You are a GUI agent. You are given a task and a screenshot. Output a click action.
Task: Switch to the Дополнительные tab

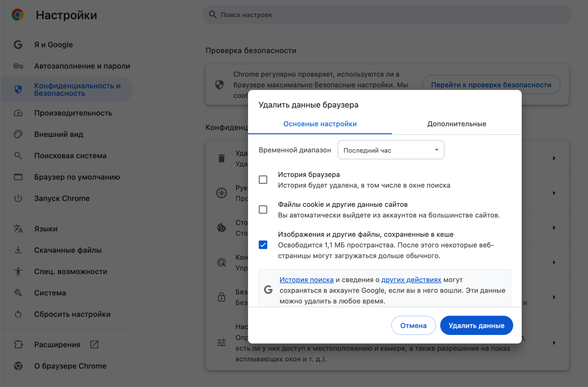click(x=456, y=124)
